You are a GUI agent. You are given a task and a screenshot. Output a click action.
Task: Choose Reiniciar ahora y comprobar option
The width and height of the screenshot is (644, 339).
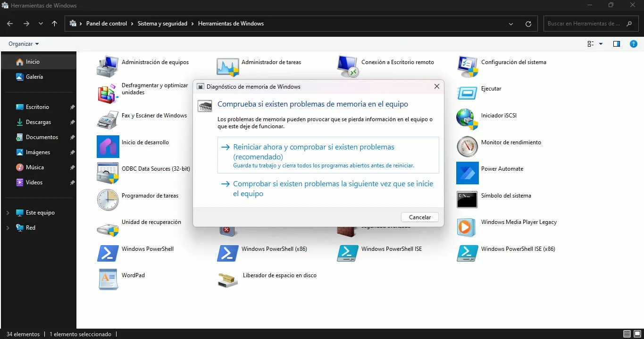point(328,155)
